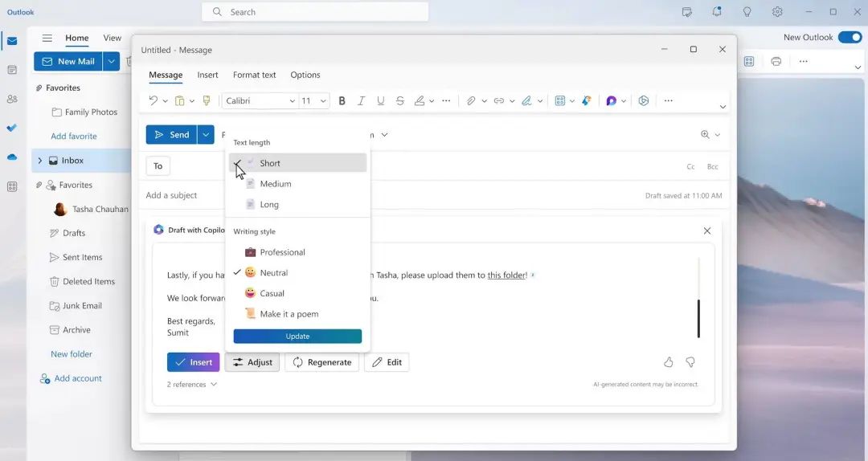Image resolution: width=868 pixels, height=461 pixels.
Task: Switch to the Format text tab
Action: [x=254, y=75]
